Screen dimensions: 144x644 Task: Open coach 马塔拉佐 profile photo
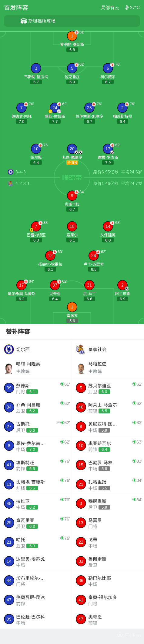81,368
